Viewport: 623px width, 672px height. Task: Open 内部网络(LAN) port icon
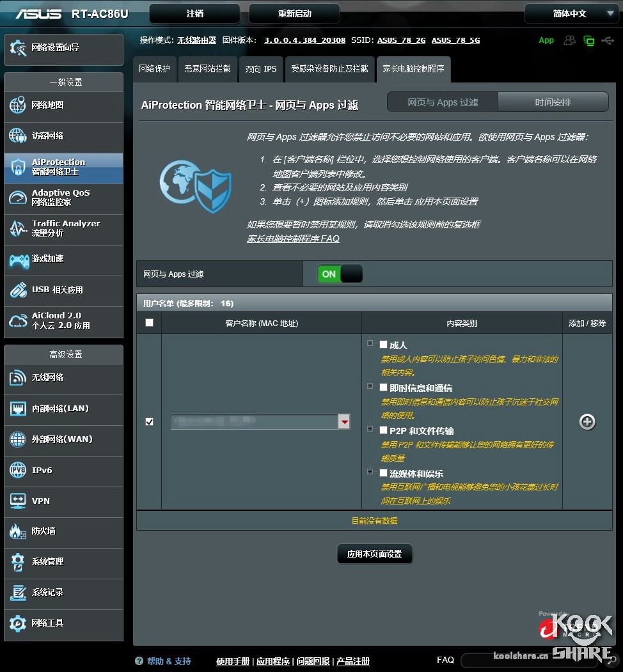click(17, 409)
